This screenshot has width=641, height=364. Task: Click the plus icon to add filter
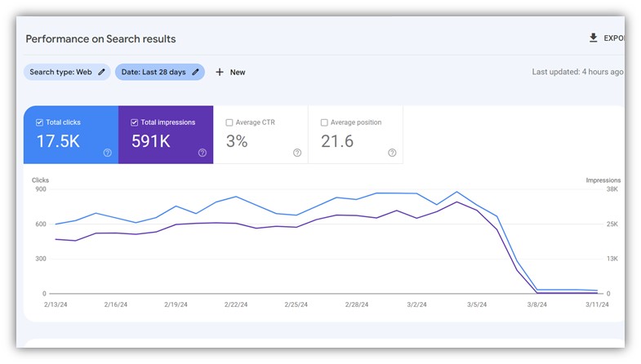(220, 72)
